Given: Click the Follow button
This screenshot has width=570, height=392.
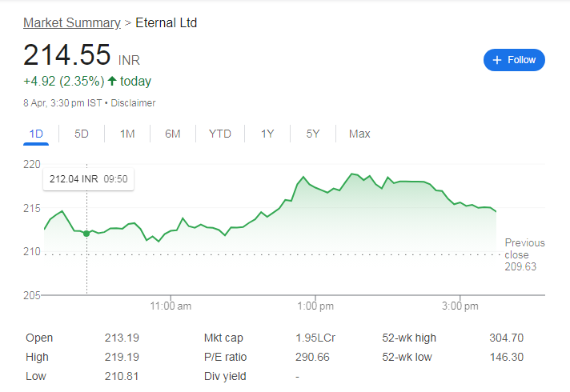Looking at the screenshot, I should 514,60.
